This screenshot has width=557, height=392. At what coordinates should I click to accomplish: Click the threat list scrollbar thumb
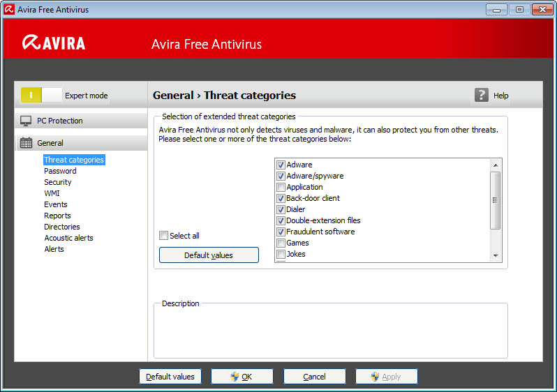(x=495, y=200)
